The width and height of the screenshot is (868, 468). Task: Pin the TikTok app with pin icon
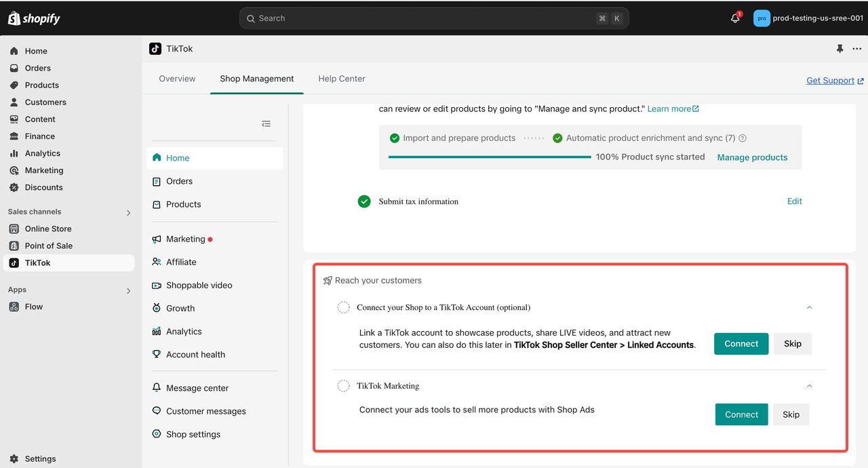840,49
